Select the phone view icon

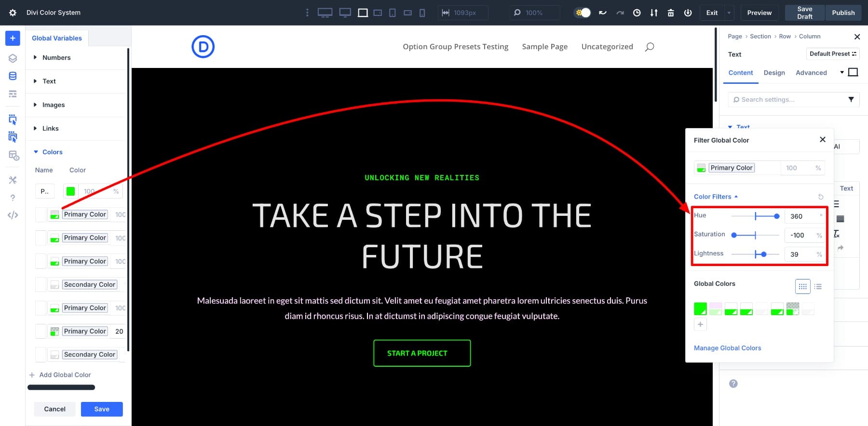[422, 13]
